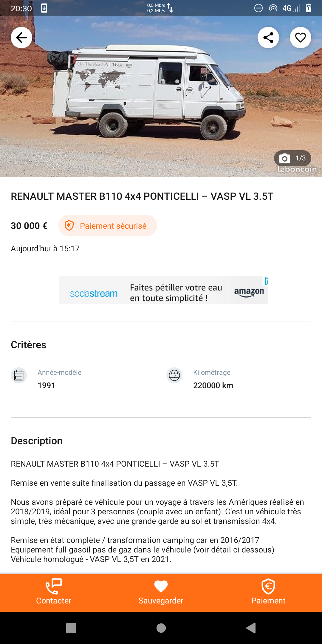The image size is (322, 644).
Task: Tap the Kilométrage odometer icon
Action: pos(174,375)
